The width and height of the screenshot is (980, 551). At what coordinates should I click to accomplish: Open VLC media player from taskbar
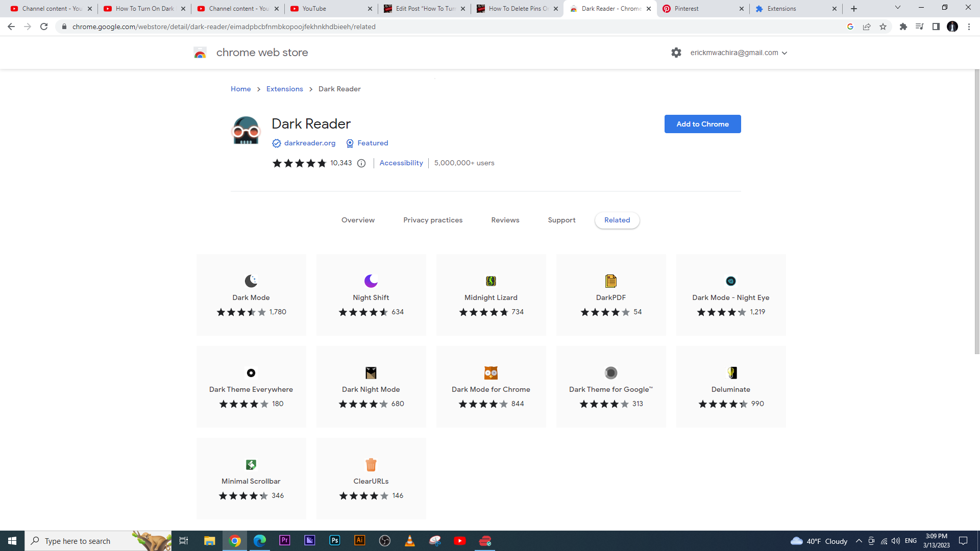coord(410,540)
